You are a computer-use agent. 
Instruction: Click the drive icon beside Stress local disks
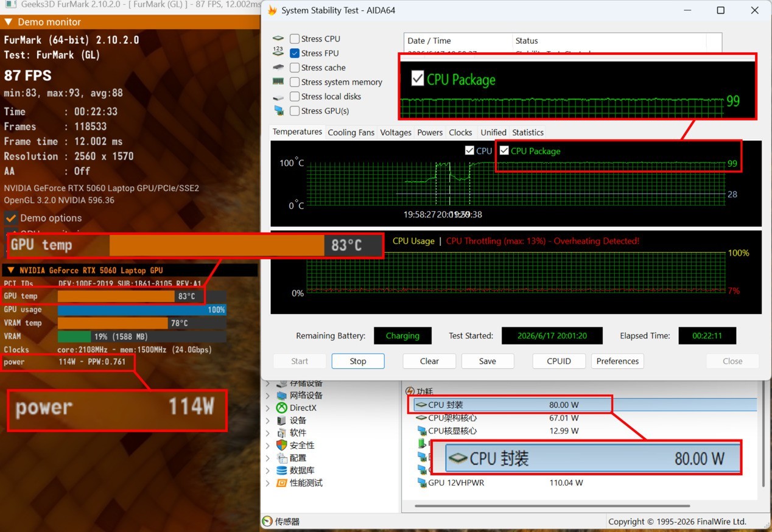pyautogui.click(x=278, y=97)
